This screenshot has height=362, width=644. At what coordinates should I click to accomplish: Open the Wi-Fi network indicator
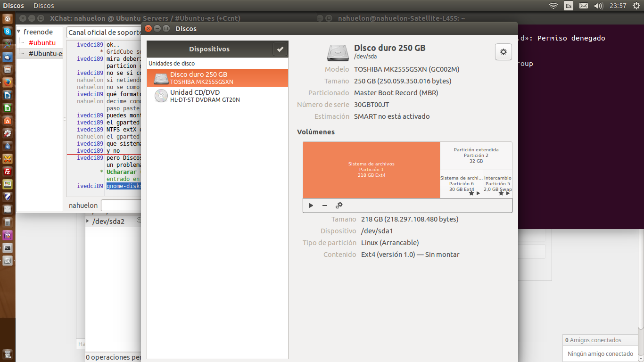click(x=553, y=6)
